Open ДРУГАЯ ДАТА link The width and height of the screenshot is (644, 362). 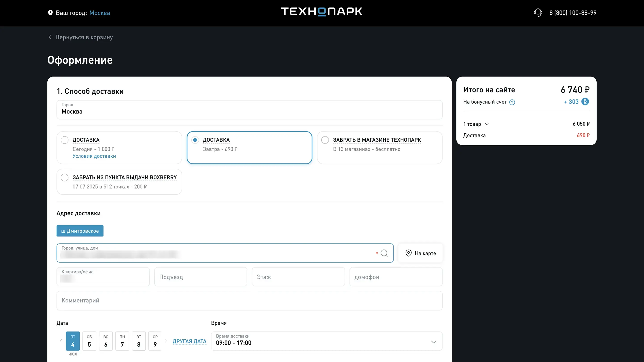click(x=189, y=341)
